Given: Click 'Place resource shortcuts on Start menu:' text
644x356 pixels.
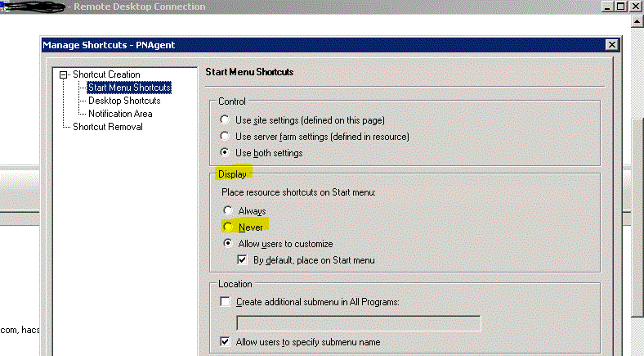Looking at the screenshot, I should [x=298, y=192].
